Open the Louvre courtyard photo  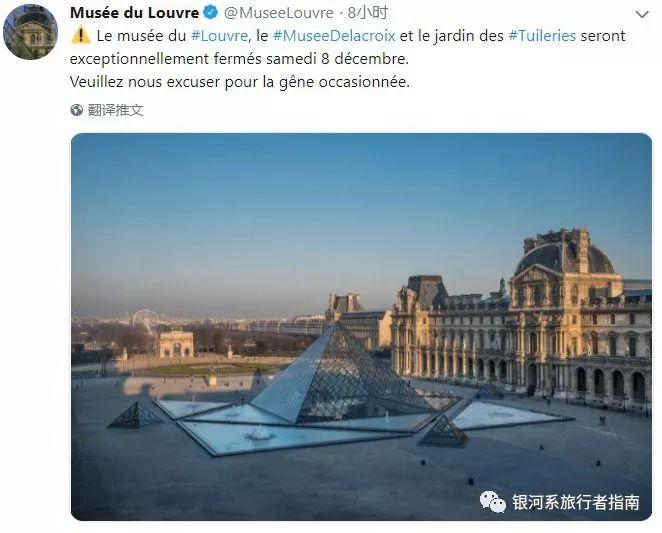[x=361, y=327]
